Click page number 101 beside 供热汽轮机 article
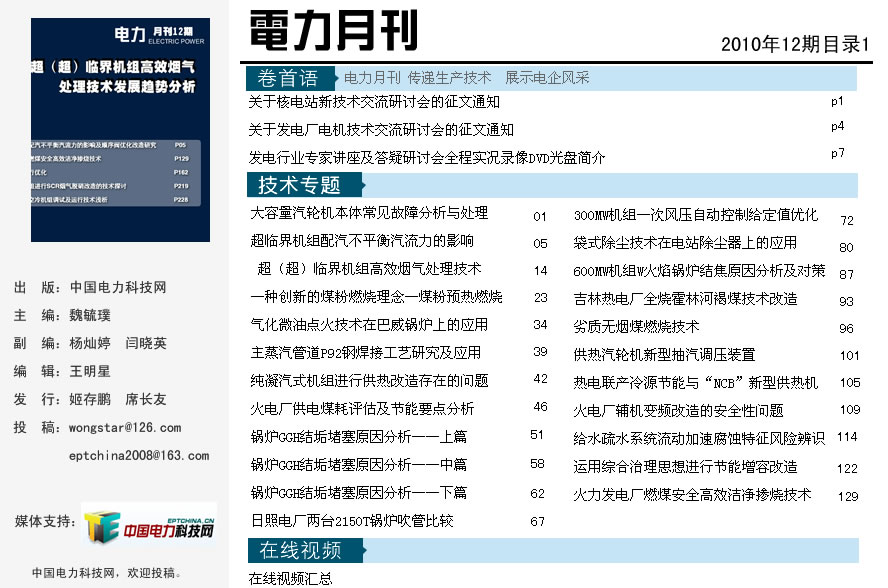888x588 pixels. [x=849, y=356]
